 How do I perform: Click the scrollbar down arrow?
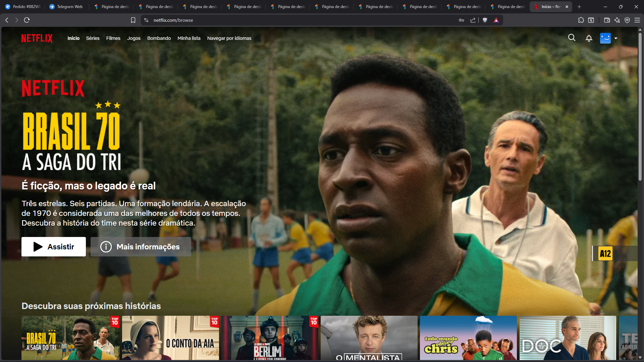(x=640, y=357)
